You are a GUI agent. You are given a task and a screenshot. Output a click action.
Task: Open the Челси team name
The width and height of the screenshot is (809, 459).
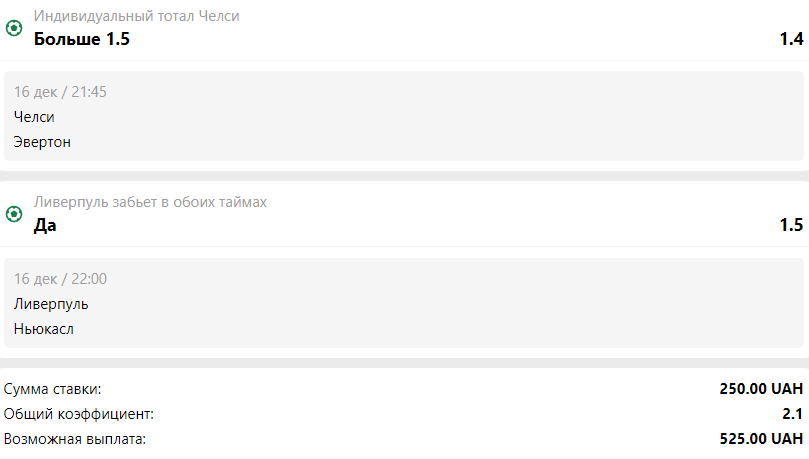(34, 117)
